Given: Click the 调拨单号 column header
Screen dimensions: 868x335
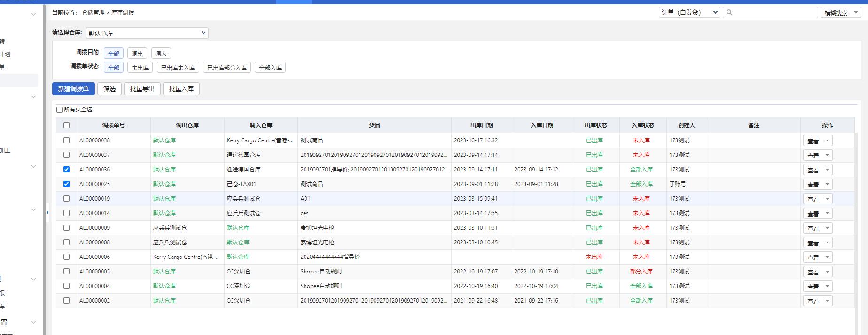Looking at the screenshot, I should pyautogui.click(x=114, y=125).
